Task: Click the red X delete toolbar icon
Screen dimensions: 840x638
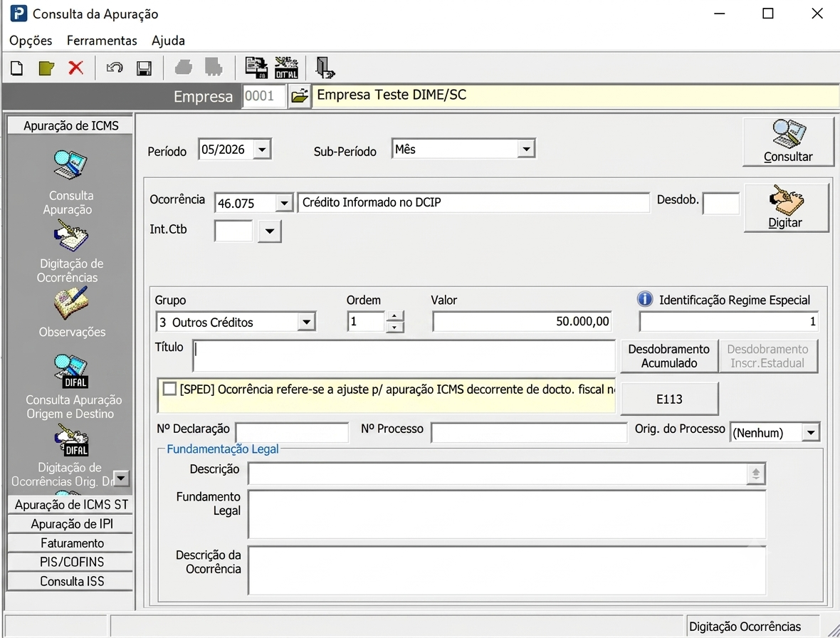Action: pyautogui.click(x=75, y=68)
